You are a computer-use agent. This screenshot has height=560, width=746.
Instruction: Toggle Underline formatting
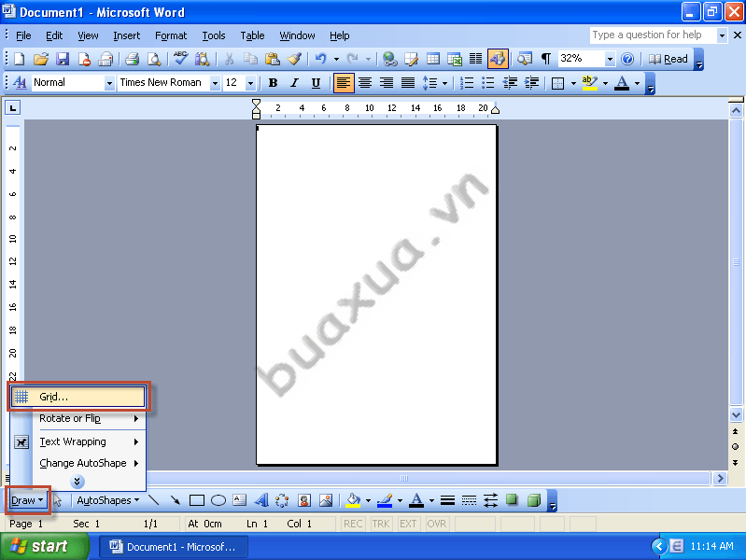click(x=316, y=83)
